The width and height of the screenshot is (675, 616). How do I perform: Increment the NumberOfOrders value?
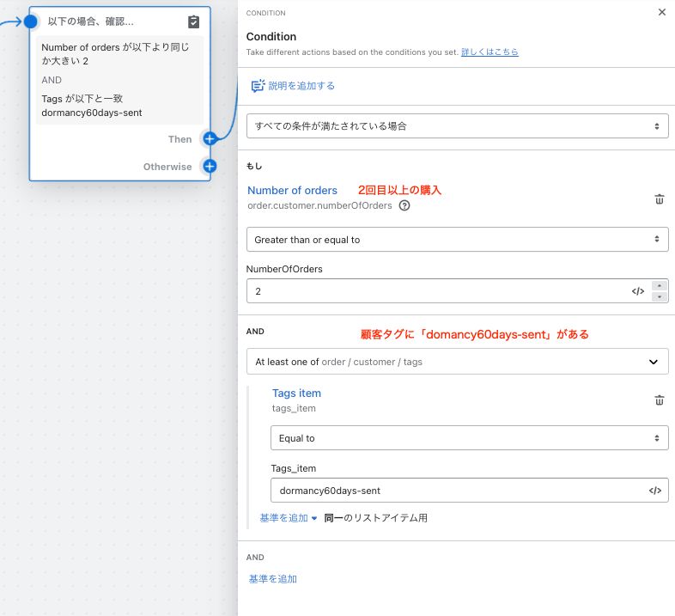click(x=659, y=285)
